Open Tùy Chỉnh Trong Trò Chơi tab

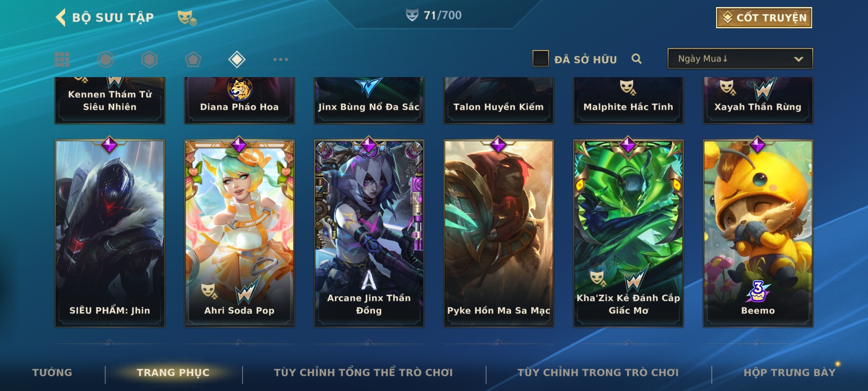[598, 373]
